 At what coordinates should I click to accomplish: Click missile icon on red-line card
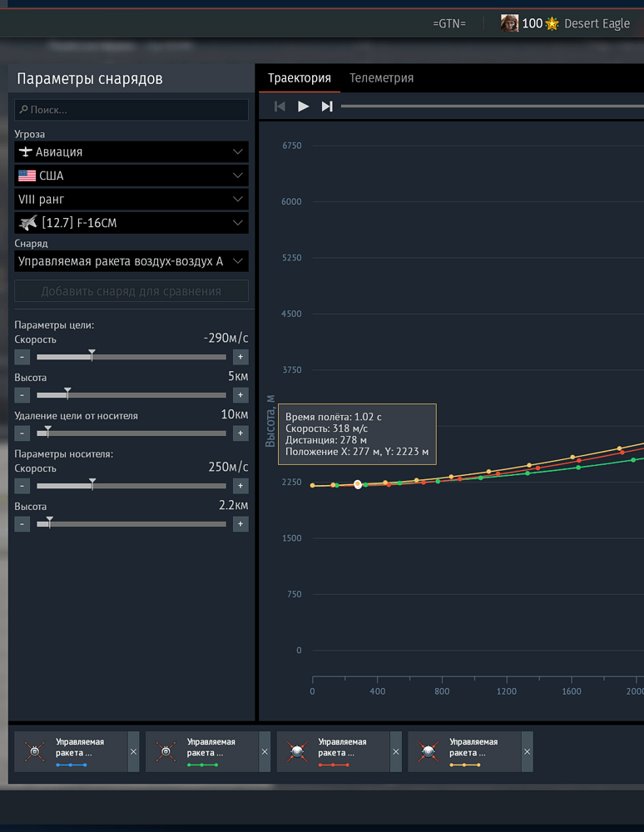297,751
